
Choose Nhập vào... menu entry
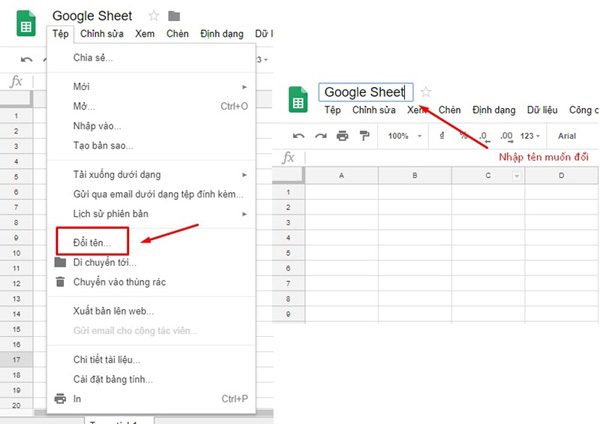pos(152,126)
